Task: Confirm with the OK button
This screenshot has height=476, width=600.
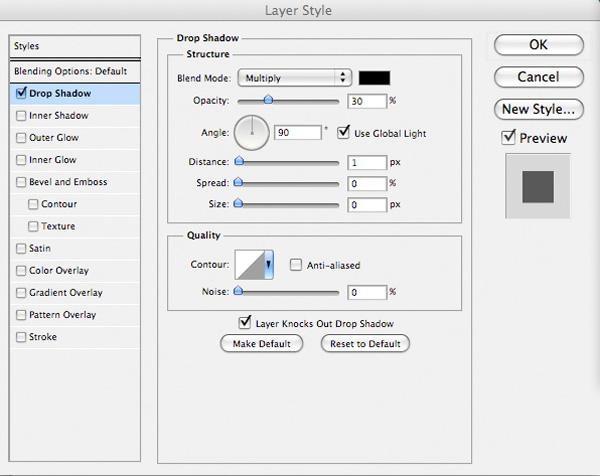Action: [539, 45]
